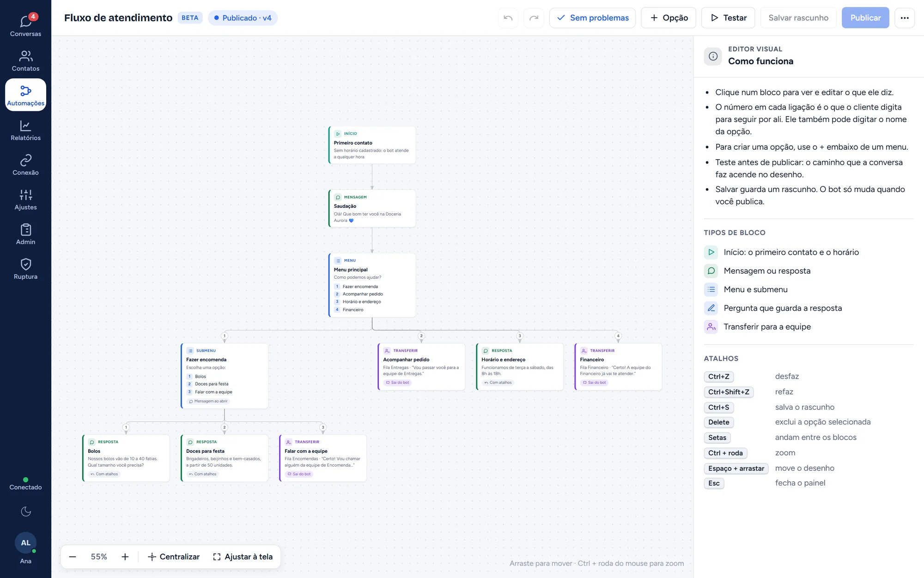Screen dimensions: 924x578
Task: Select the Fazer encomenda submenu block
Action: [x=224, y=375]
